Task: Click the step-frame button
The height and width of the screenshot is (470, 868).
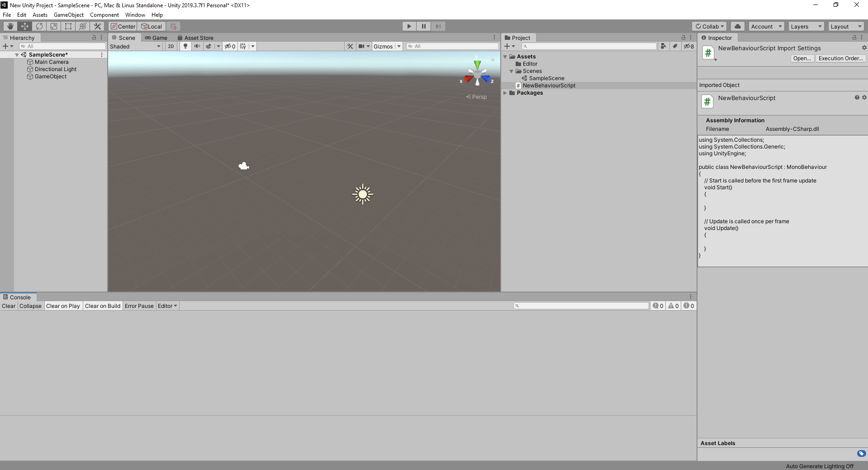Action: [438, 26]
